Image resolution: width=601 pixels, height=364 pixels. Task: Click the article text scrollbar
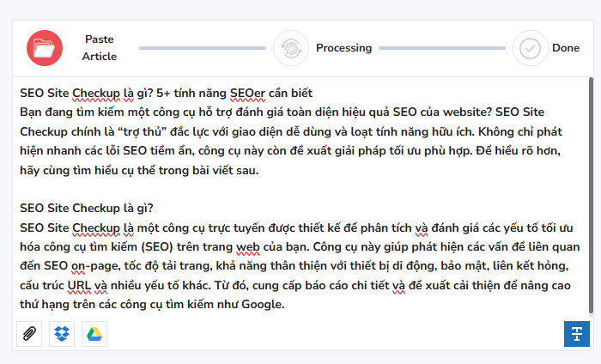click(591, 196)
